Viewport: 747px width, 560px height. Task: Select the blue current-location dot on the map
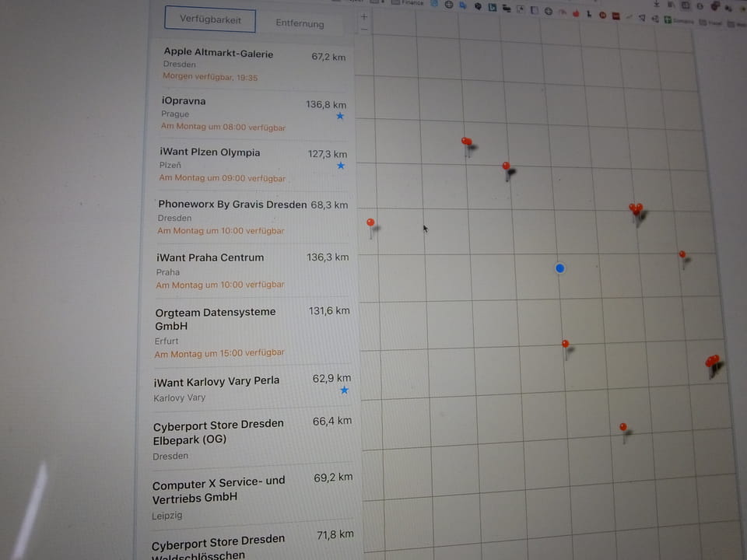point(559,268)
